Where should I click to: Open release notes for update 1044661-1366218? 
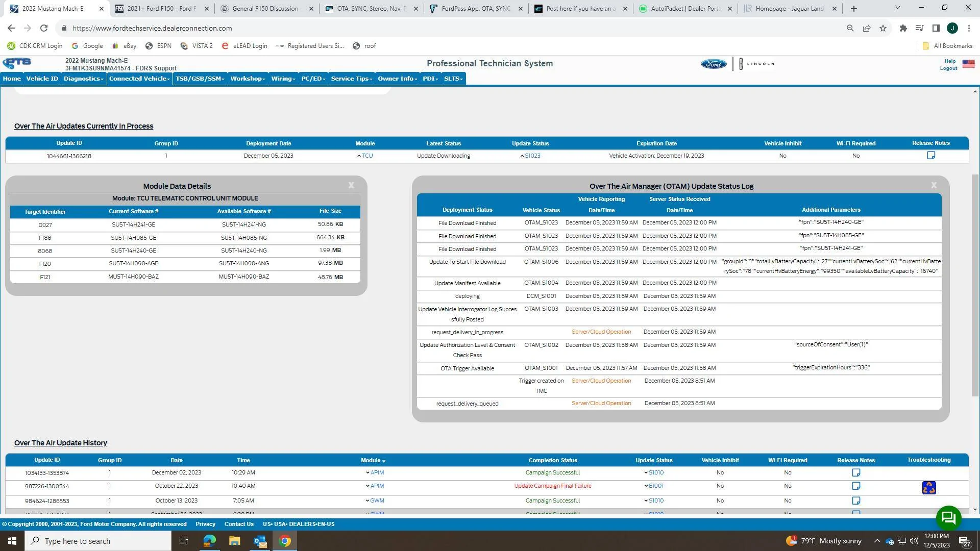931,156
